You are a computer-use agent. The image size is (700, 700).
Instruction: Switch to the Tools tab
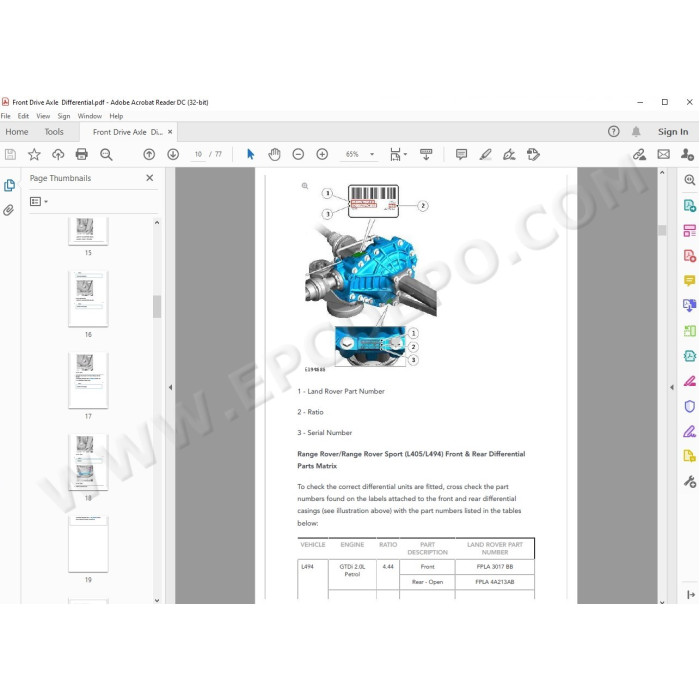tap(54, 132)
